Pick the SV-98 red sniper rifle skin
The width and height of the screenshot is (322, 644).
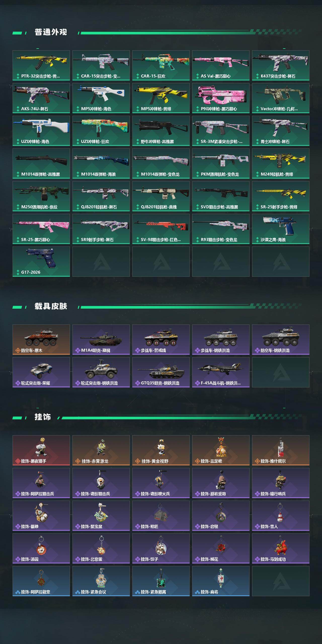tap(161, 229)
